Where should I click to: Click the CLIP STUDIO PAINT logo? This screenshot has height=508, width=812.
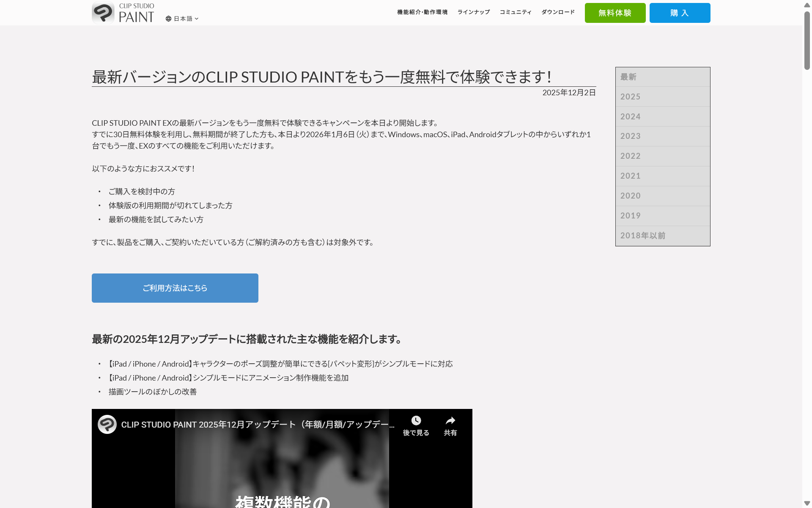coord(123,13)
